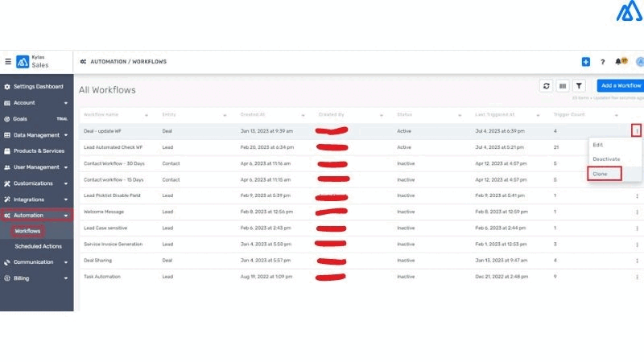Expand the User Management menu arrow
Image resolution: width=644 pixels, height=362 pixels.
click(66, 167)
